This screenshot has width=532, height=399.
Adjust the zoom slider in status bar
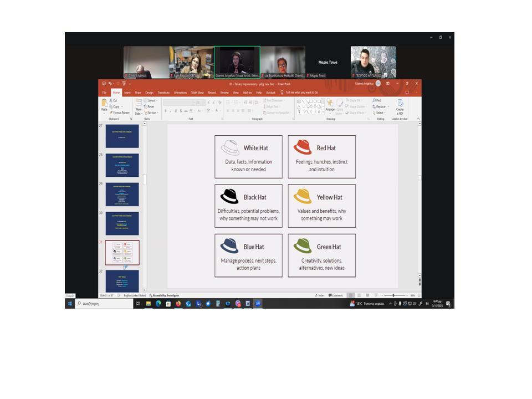tap(393, 295)
